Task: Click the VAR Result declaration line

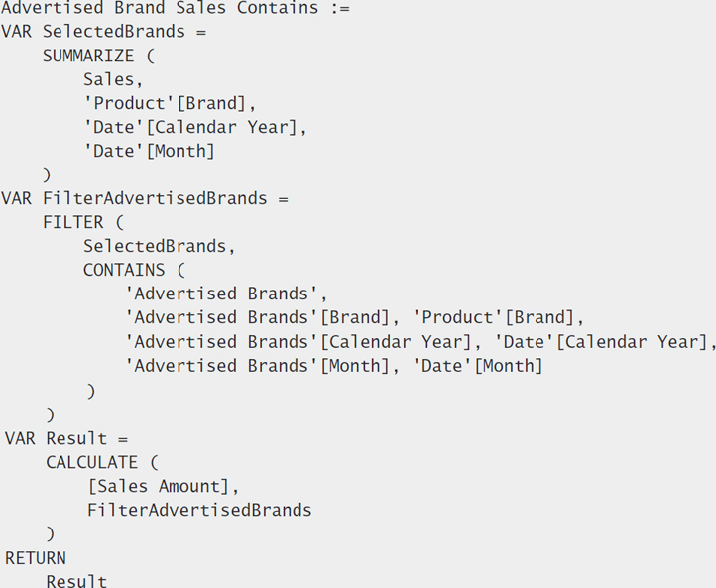Action: [x=66, y=438]
